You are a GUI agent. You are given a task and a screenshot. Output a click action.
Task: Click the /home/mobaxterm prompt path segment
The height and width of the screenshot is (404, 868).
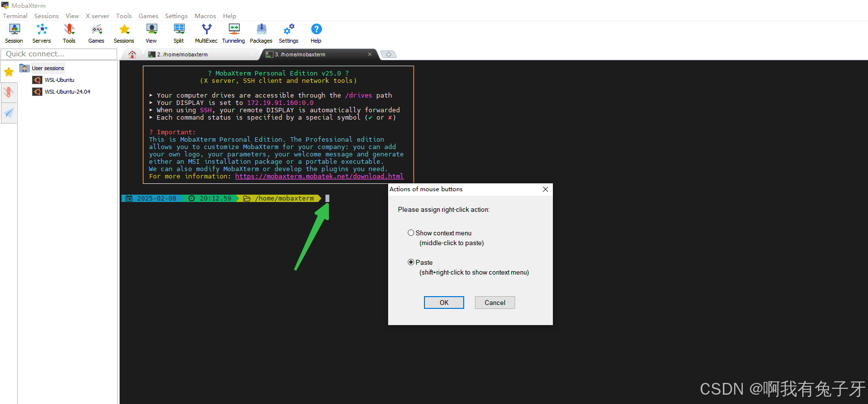point(279,199)
